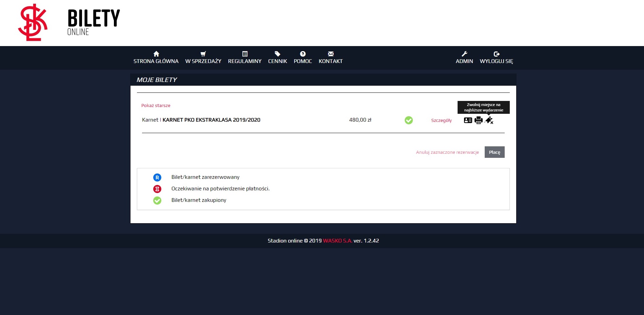Image resolution: width=644 pixels, height=315 pixels.
Task: Click the house icon for Strona Główna
Action: click(156, 54)
